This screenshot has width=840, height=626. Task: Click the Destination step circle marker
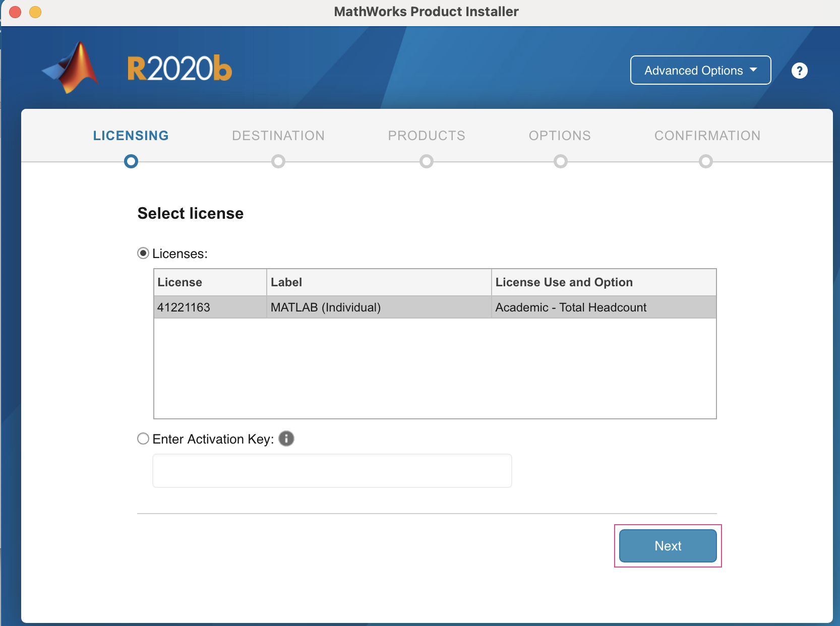[x=278, y=161]
